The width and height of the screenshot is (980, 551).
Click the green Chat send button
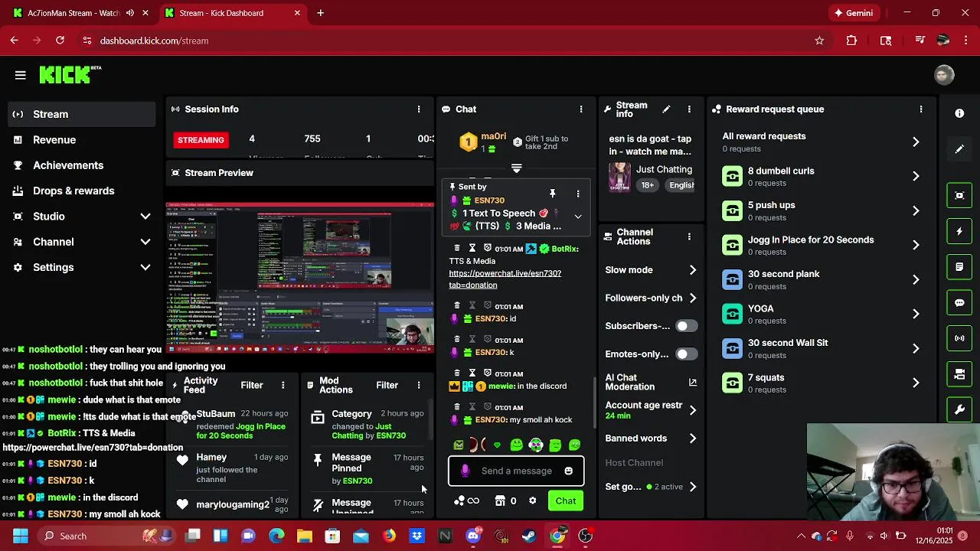click(x=566, y=500)
